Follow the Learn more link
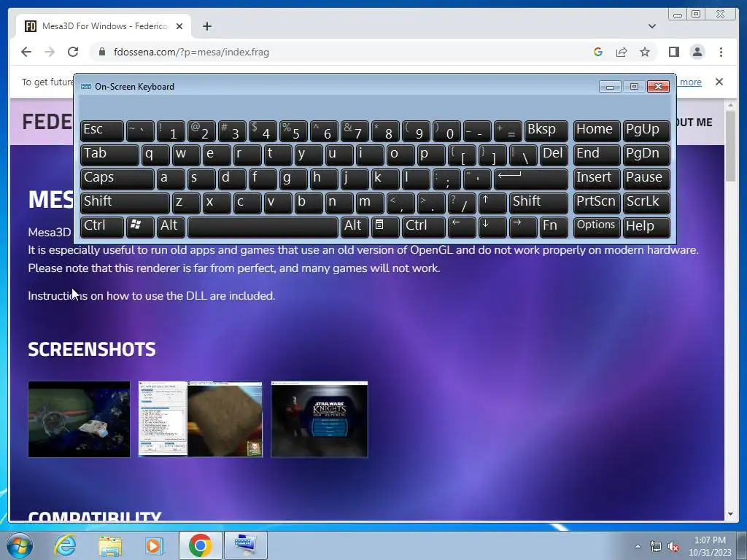The image size is (747, 560). [690, 82]
